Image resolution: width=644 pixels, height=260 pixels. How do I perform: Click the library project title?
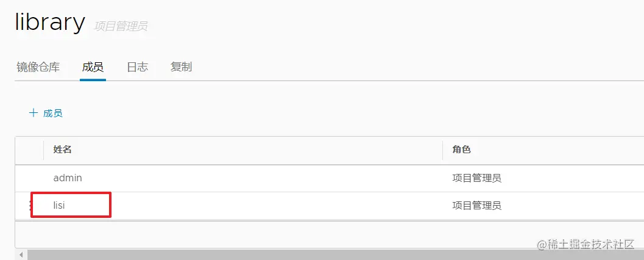(x=50, y=23)
